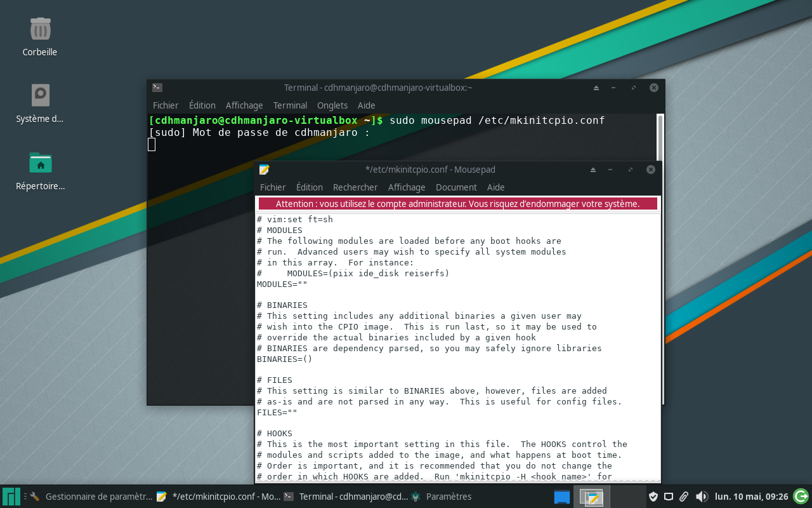812x508 pixels.
Task: Open the Rechercher menu in Mousepad
Action: (x=355, y=187)
